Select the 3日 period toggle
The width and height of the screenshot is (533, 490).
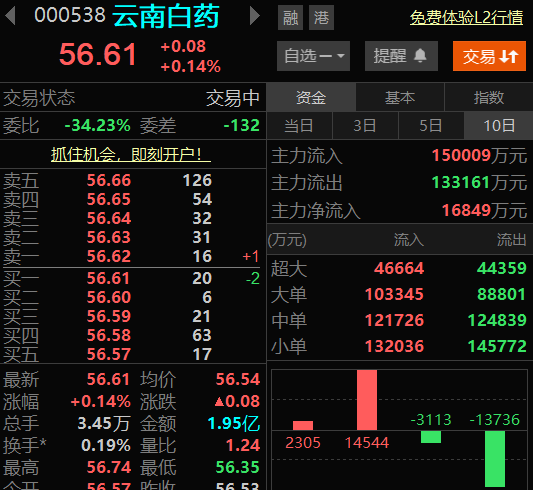(x=365, y=126)
